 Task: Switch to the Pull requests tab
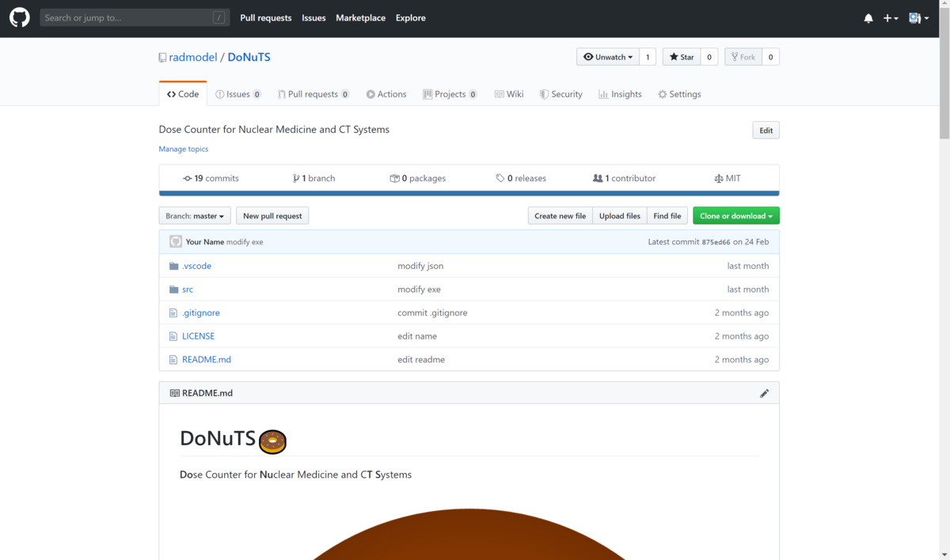click(x=313, y=94)
